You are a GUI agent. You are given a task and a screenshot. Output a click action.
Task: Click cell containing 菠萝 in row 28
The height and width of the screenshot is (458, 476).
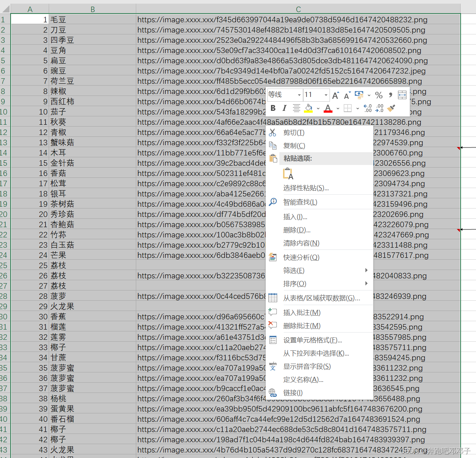tap(93, 296)
